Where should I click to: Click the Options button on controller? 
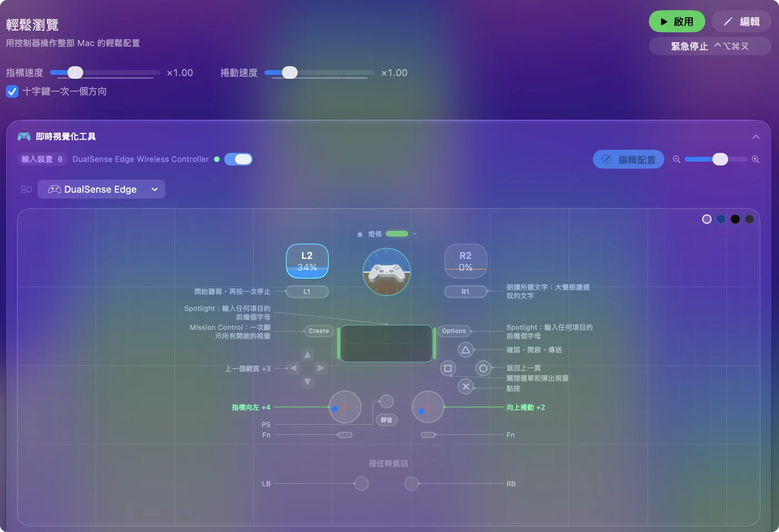pyautogui.click(x=454, y=331)
